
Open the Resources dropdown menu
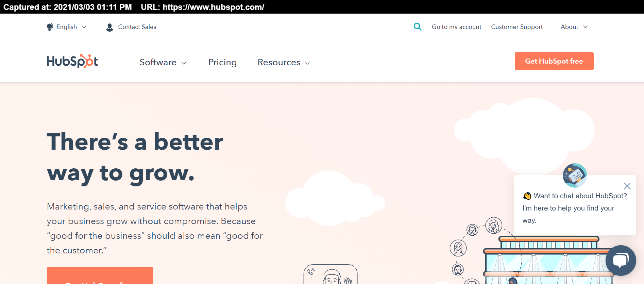point(284,62)
